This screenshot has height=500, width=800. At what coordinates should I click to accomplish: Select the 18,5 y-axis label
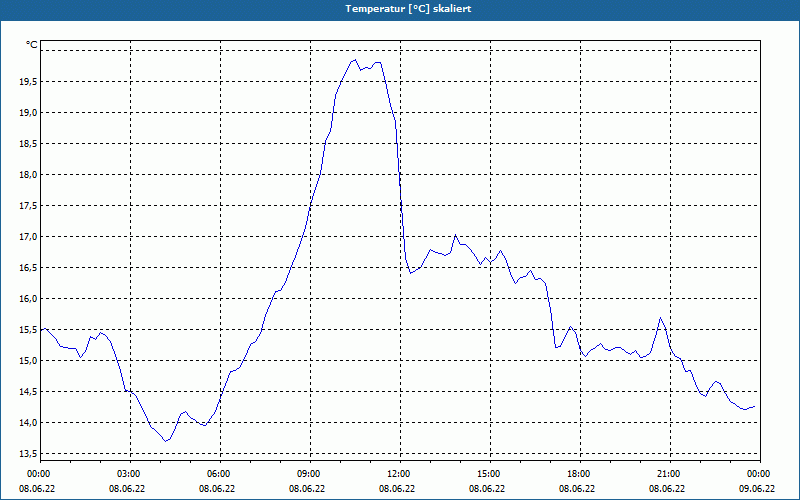28,144
